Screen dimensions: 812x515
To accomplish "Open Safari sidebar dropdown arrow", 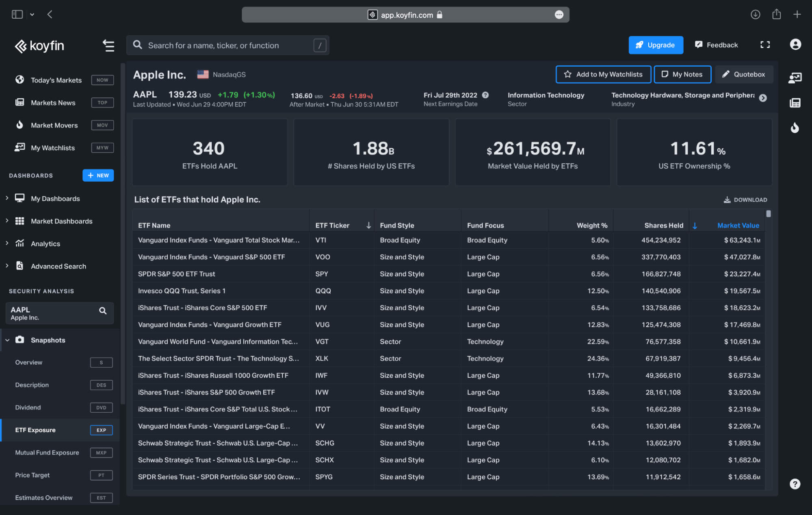I will (x=32, y=15).
